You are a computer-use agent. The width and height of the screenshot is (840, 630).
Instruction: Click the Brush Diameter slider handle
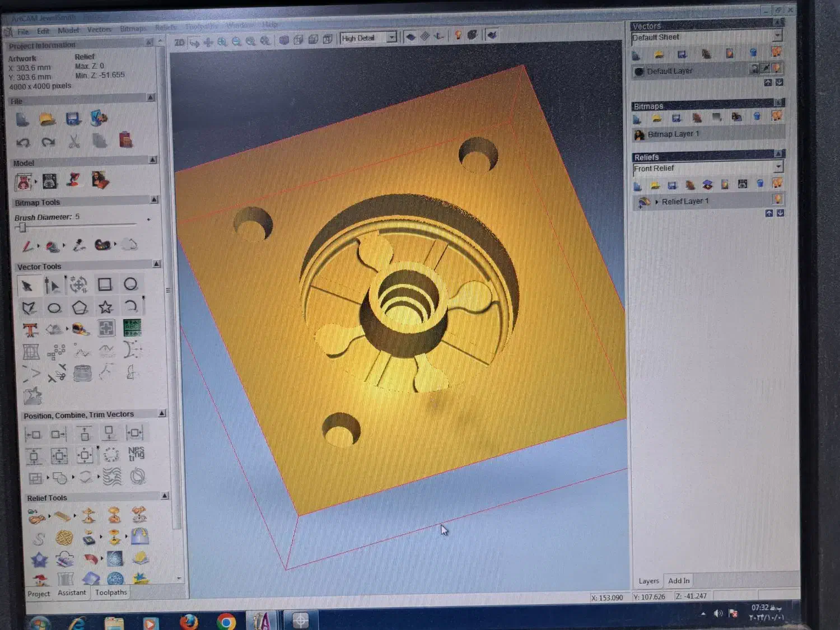[22, 227]
